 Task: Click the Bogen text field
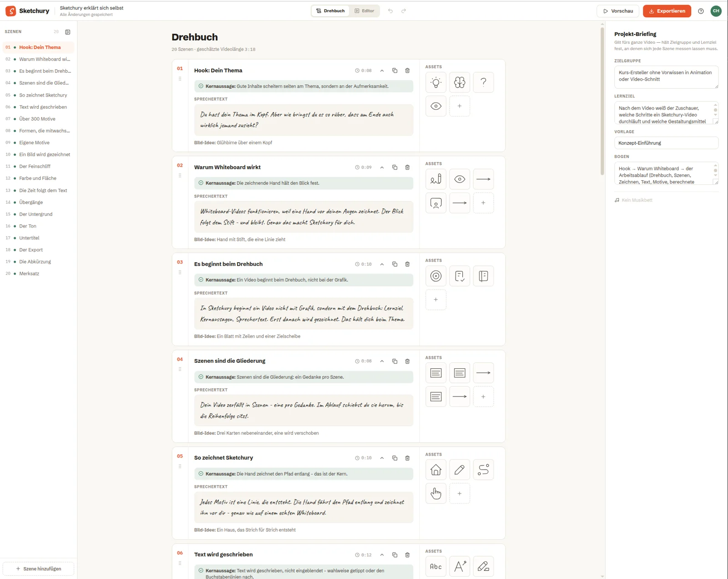[666, 173]
